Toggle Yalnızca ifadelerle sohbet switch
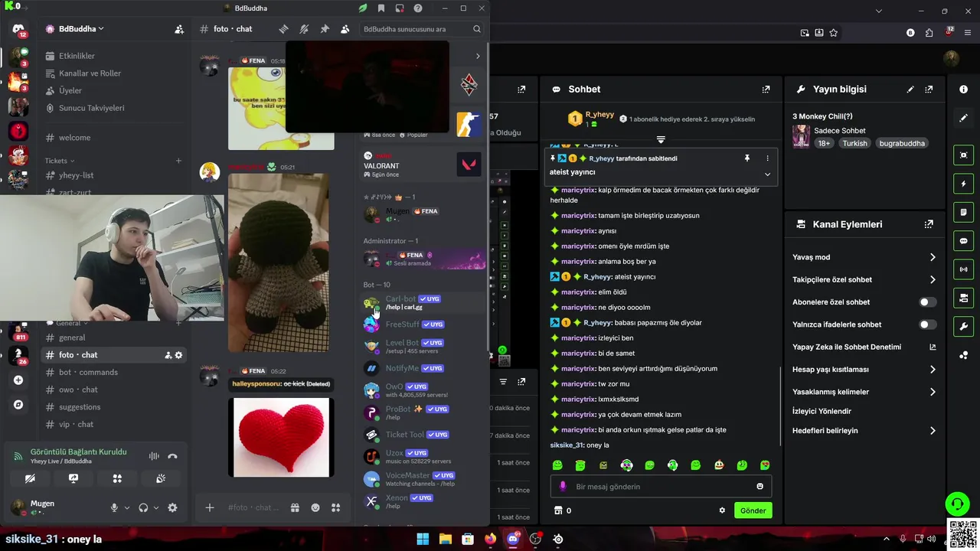 click(927, 324)
